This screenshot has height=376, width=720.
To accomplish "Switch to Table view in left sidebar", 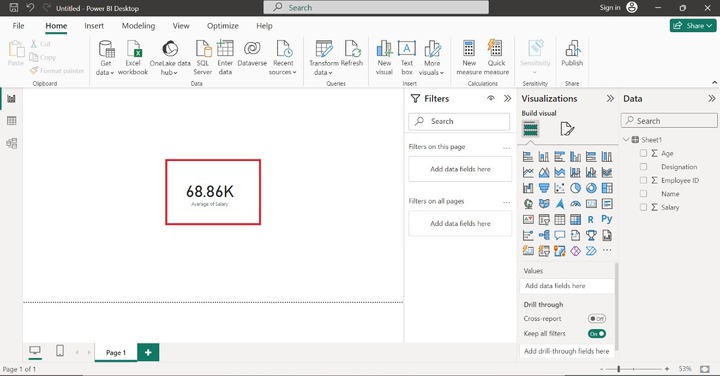I will (x=12, y=121).
